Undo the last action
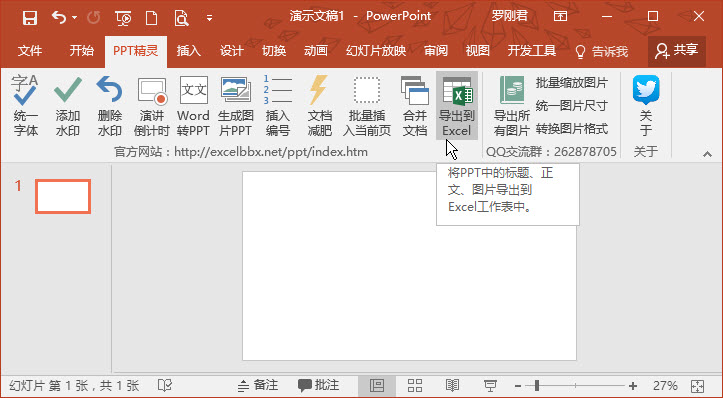723x398 pixels. (59, 18)
